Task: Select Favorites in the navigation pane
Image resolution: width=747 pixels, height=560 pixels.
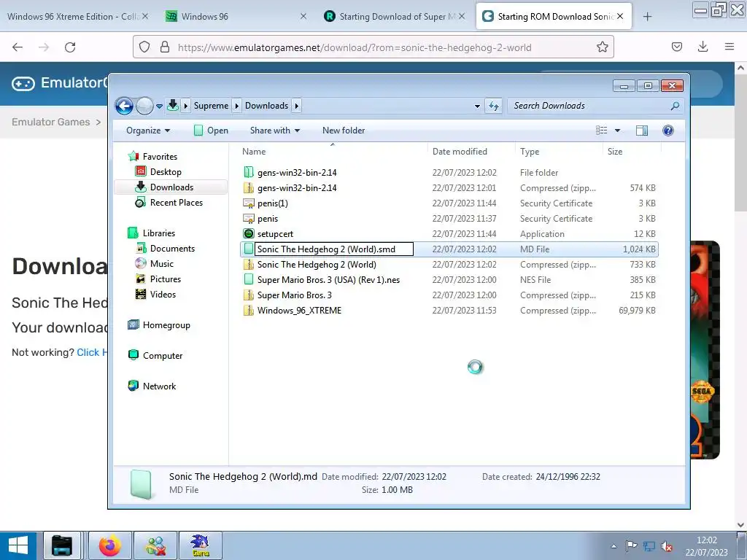Action: 160,157
